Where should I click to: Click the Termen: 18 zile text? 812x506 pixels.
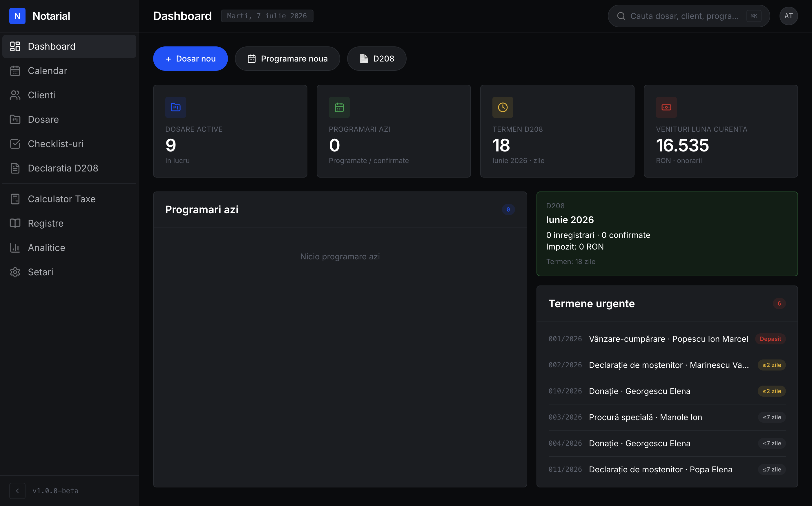point(570,262)
